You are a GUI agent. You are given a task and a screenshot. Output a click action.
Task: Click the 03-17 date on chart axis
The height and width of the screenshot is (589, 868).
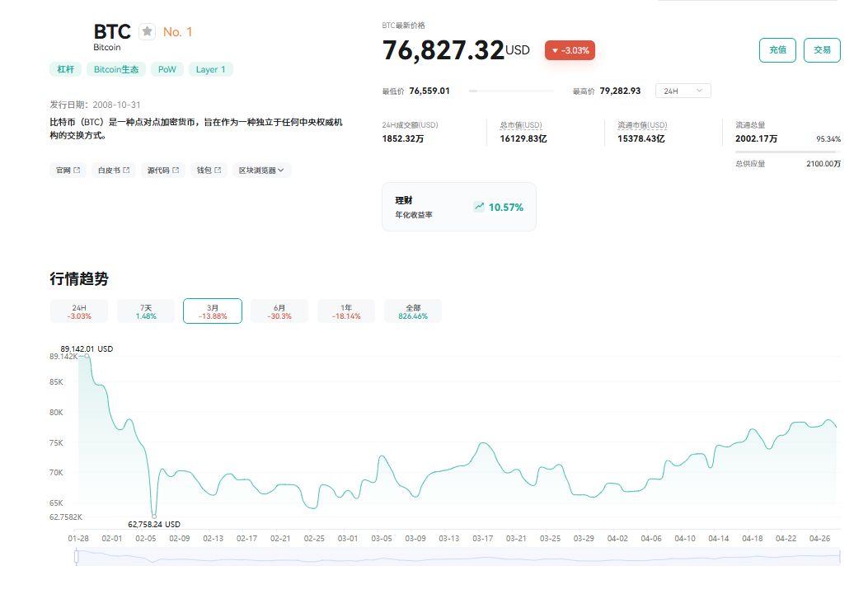483,538
